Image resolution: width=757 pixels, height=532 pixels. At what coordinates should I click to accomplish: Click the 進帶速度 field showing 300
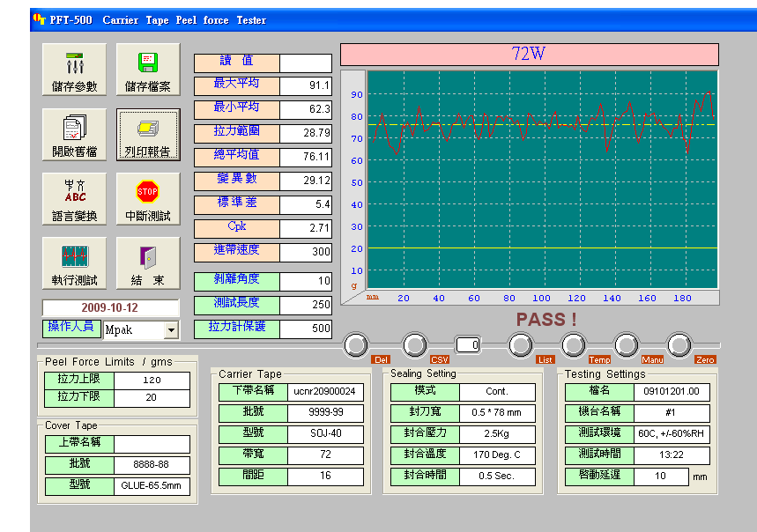[306, 253]
